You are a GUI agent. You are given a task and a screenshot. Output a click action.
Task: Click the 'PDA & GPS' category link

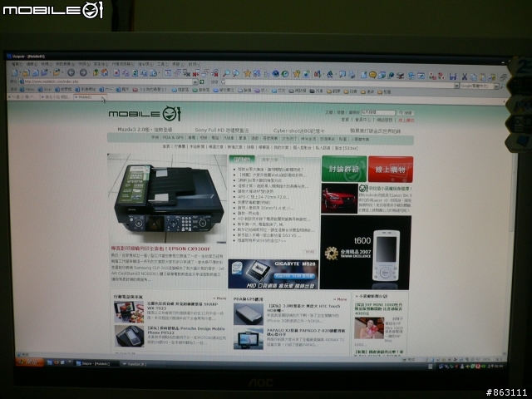[173, 137]
